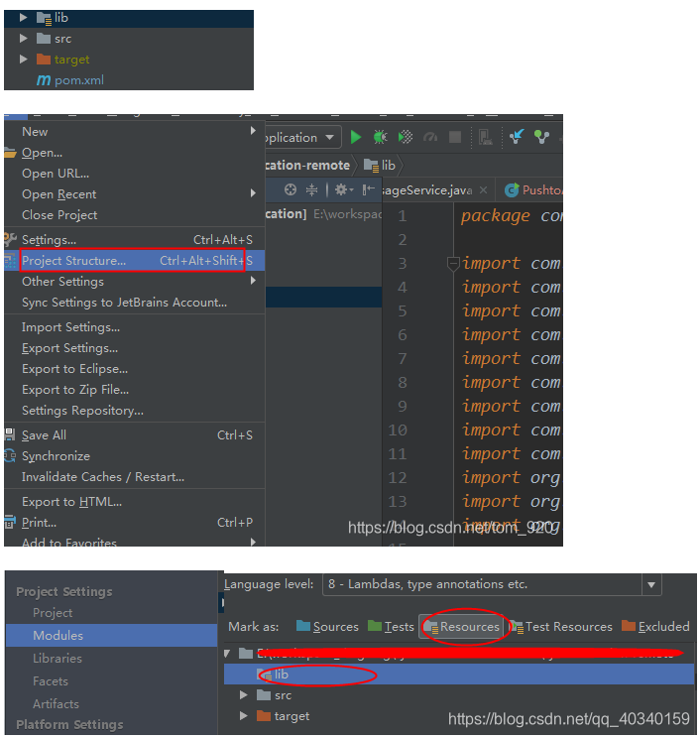Viewport: 700px width, 738px height.
Task: Mark folder as Resources
Action: [x=461, y=627]
